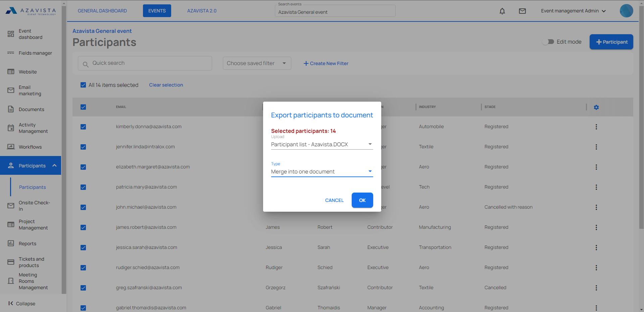The width and height of the screenshot is (644, 312).
Task: Uncheck elizabeth.margaret@azavista.com row checkbox
Action: 83,167
